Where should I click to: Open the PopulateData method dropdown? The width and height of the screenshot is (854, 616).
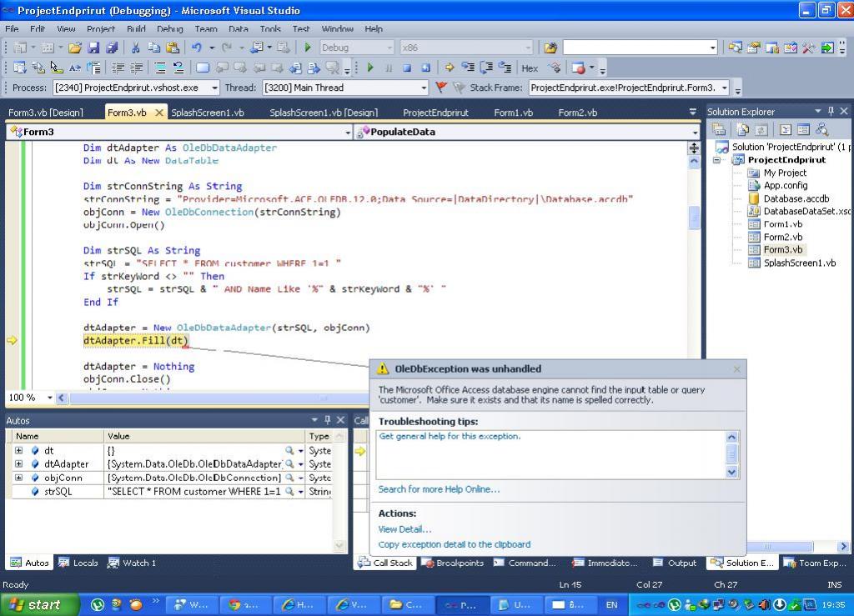pos(695,133)
